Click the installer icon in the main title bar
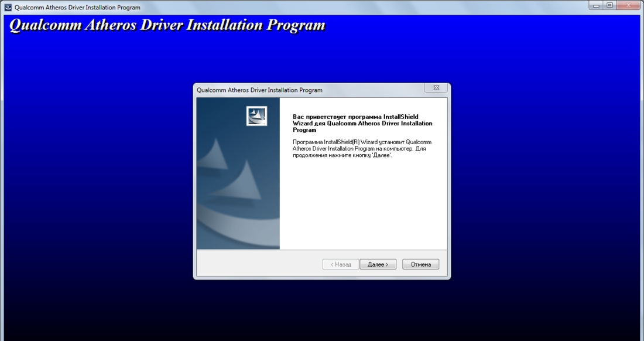644x341 pixels. coord(8,7)
